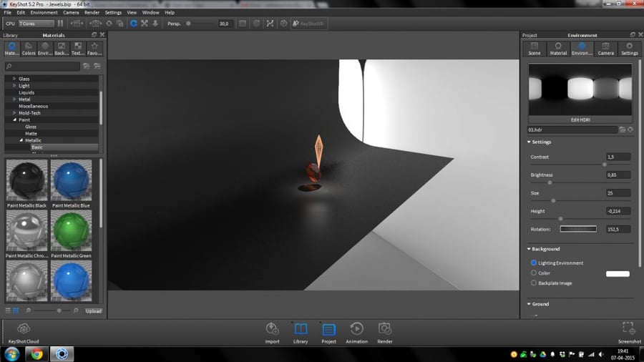Screen dimensions: 644x362
Task: Expand the Light material folder
Action: pos(14,85)
